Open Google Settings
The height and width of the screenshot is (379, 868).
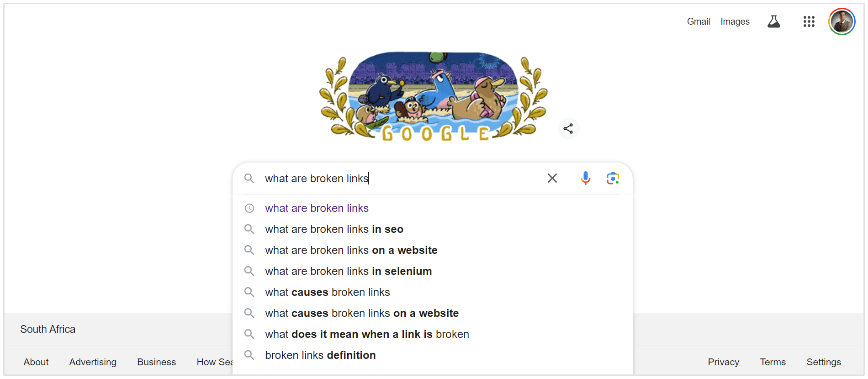(824, 362)
